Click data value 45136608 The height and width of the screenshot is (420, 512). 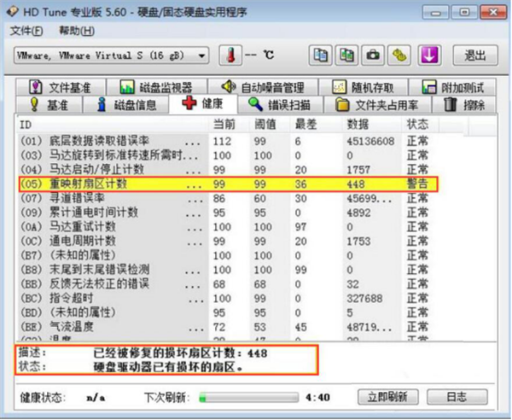370,142
